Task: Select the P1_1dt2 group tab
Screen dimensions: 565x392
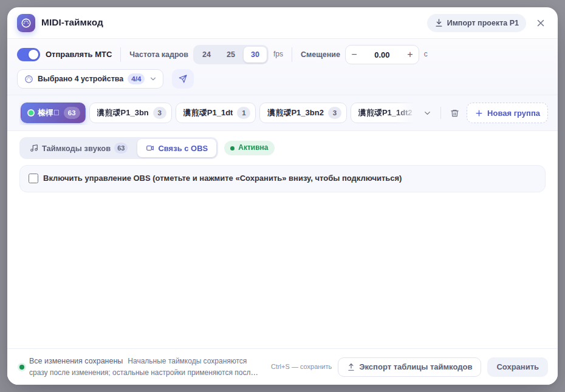Action: 384,113
